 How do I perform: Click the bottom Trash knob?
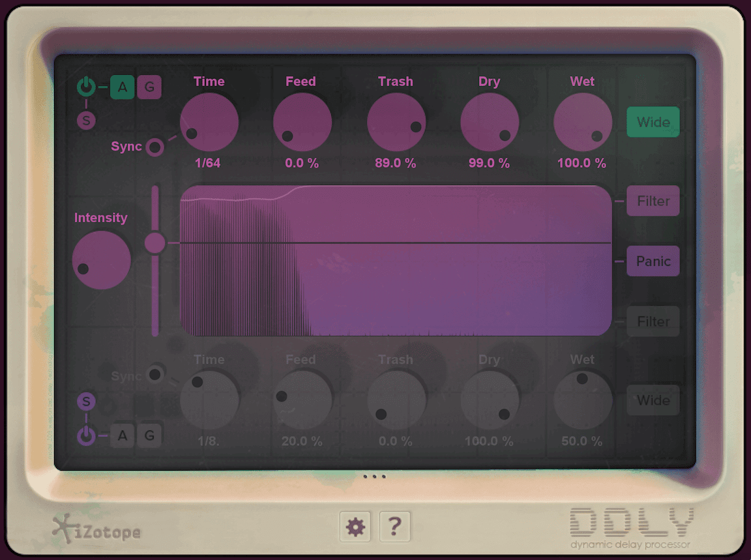[396, 400]
